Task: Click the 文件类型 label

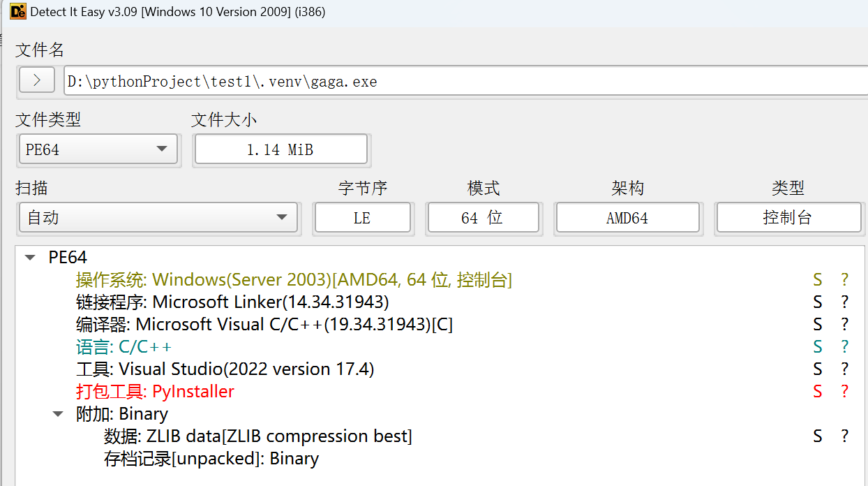Action: pyautogui.click(x=48, y=119)
